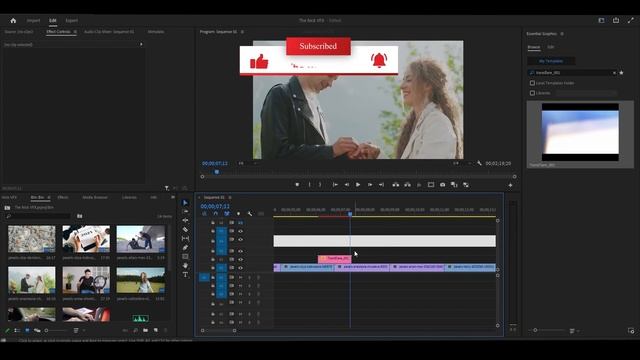Jump to In point

[335, 185]
